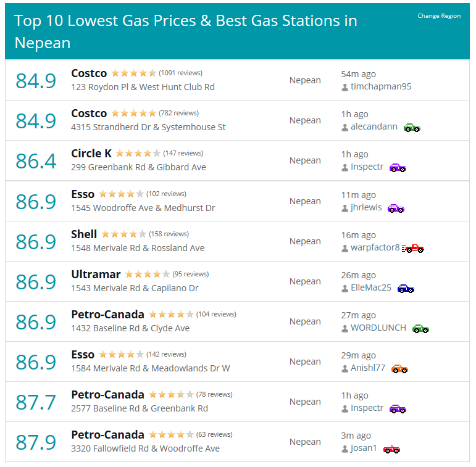Click purple car icon next to jhrlewis

pyautogui.click(x=396, y=209)
